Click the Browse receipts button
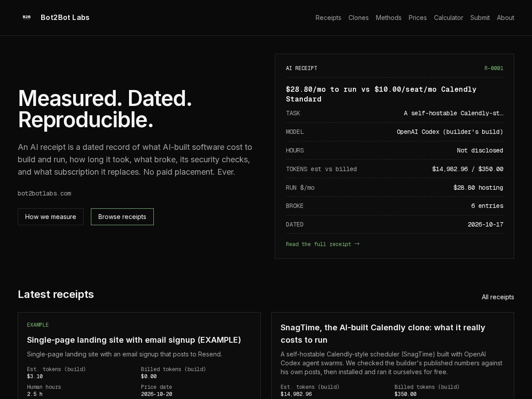 [122, 217]
